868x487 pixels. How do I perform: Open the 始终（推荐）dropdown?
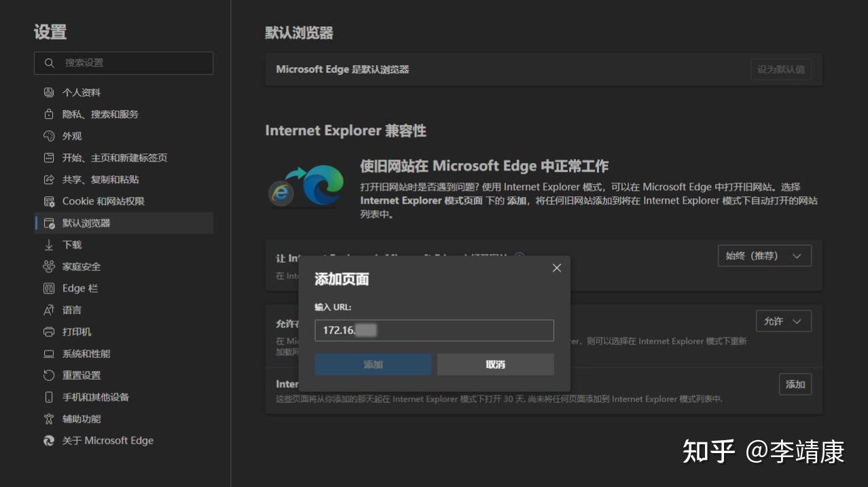coord(764,255)
